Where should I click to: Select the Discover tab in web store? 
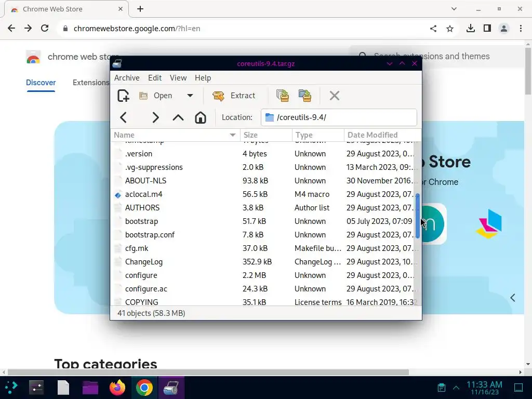tap(41, 83)
